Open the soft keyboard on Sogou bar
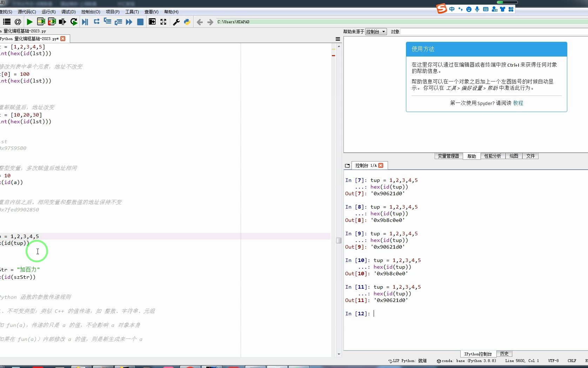Screen dimensions: 588x368 (486, 9)
